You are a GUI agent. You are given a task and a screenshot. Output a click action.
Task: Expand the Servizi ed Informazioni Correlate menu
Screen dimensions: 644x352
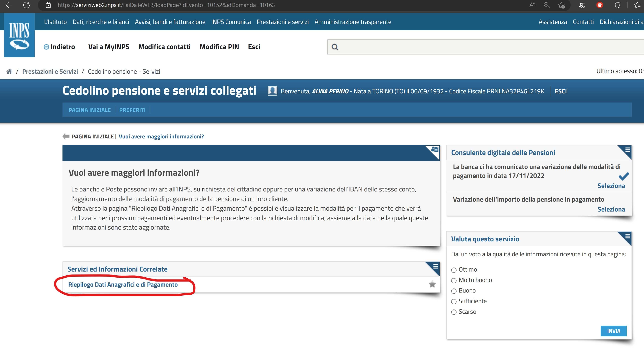pos(435,266)
